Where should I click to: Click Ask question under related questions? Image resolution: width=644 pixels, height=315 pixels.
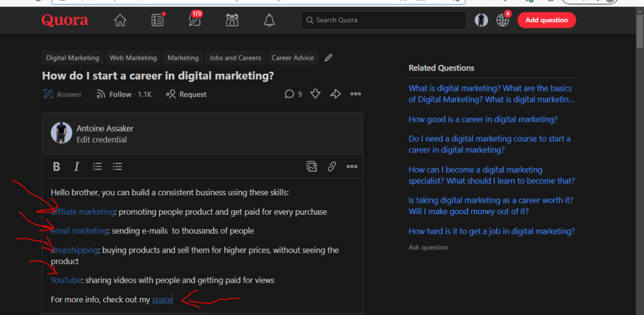coord(428,247)
